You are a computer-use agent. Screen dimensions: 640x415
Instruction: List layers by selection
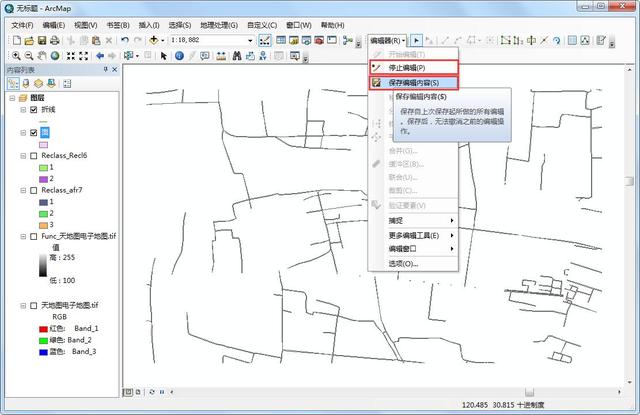point(51,84)
